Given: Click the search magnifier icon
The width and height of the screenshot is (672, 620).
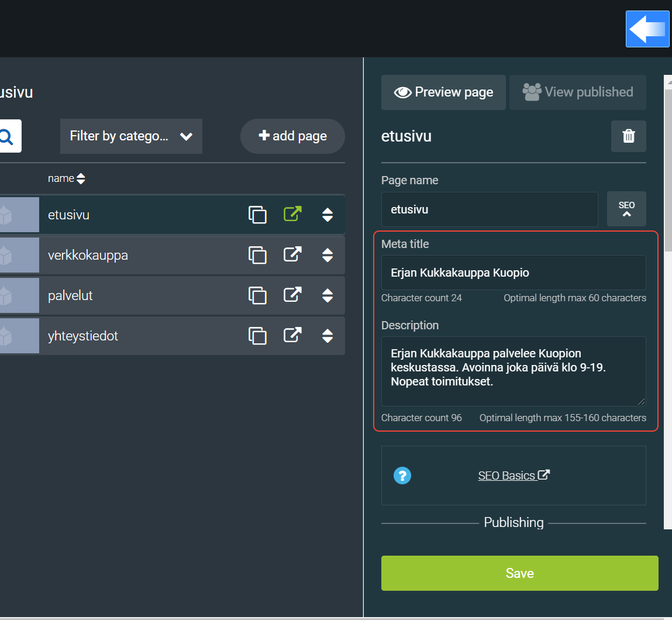Looking at the screenshot, I should pos(6,136).
